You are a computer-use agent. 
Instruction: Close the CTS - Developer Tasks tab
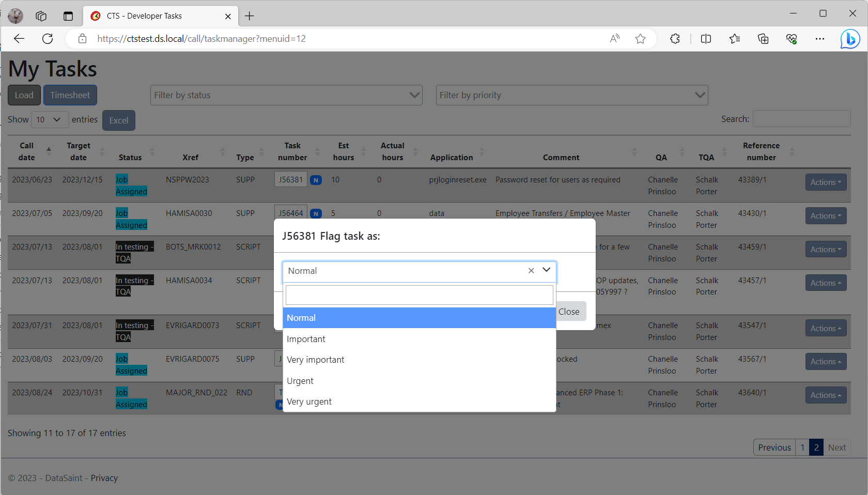pos(228,16)
